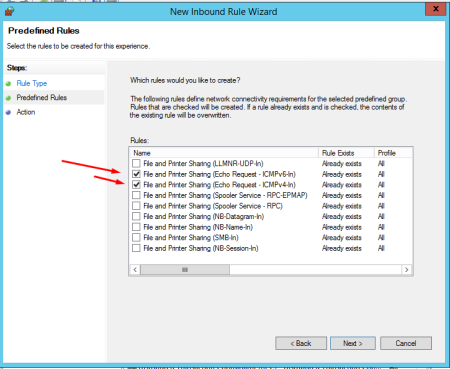Enable Spooler Service - RPC checkbox
Viewport: 450px width, 369px height.
click(136, 206)
